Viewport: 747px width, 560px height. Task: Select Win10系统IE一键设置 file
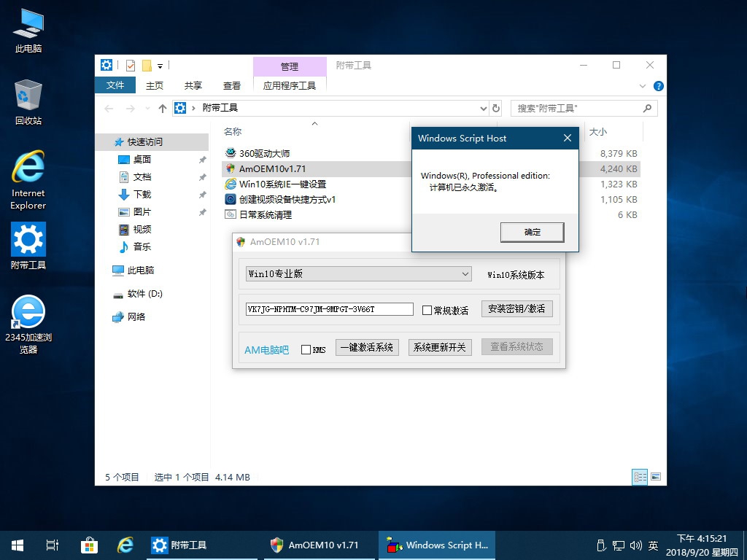[275, 184]
